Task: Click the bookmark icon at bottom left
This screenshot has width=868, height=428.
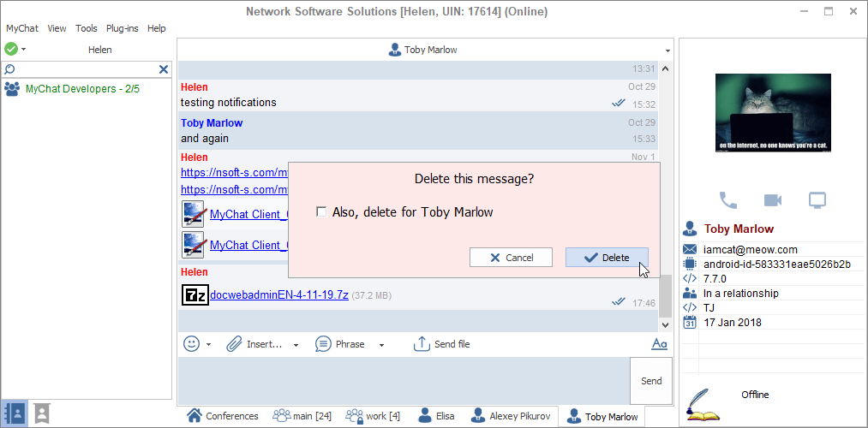Action: coord(41,413)
